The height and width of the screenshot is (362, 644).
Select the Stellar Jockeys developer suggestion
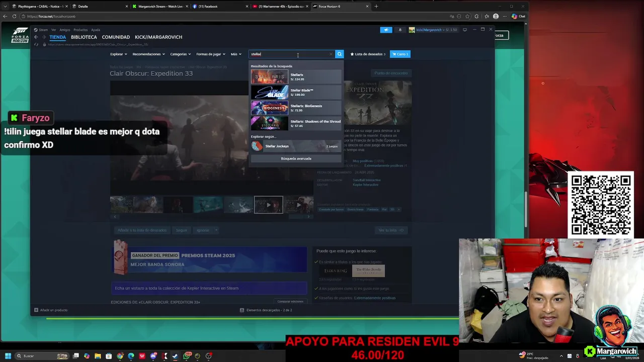click(296, 146)
